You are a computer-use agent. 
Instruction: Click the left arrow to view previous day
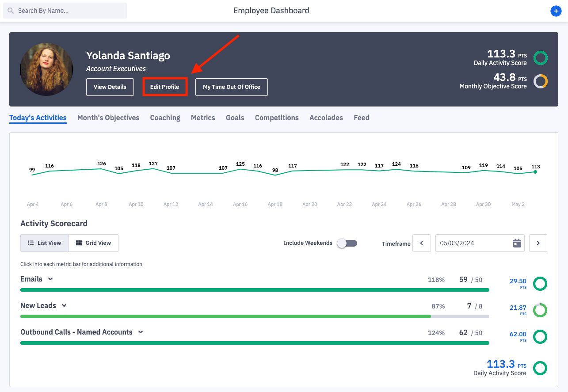(x=421, y=243)
